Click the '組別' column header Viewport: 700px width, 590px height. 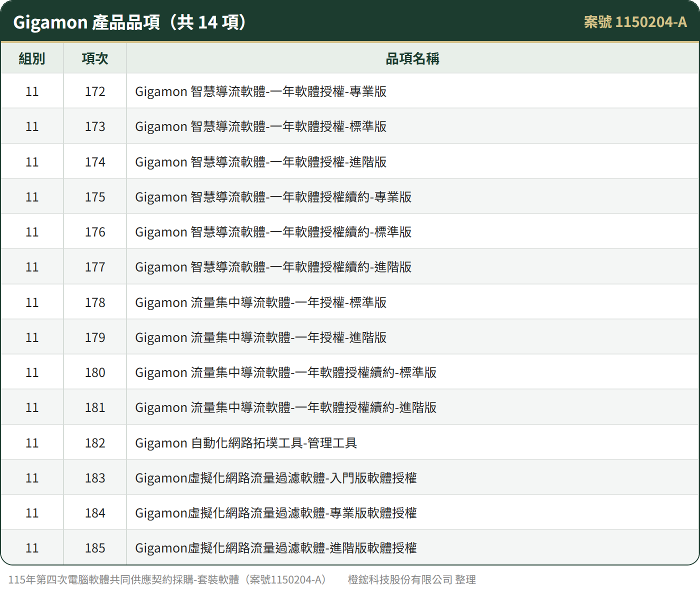coord(32,58)
